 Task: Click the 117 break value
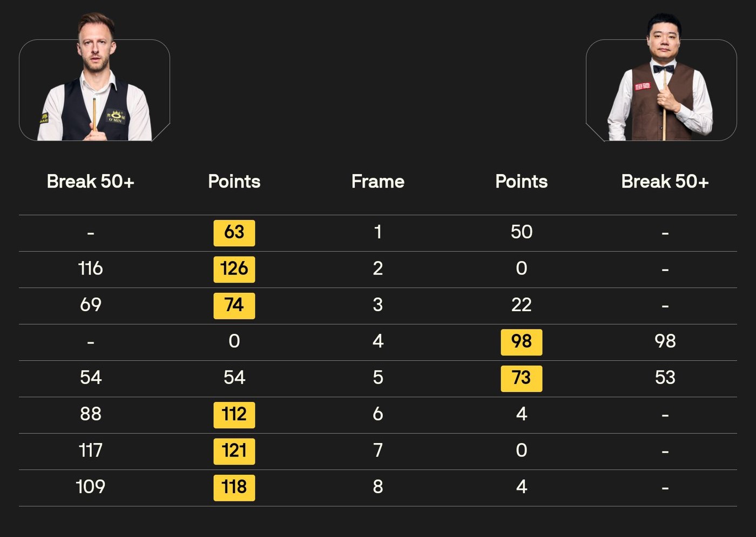tap(90, 451)
